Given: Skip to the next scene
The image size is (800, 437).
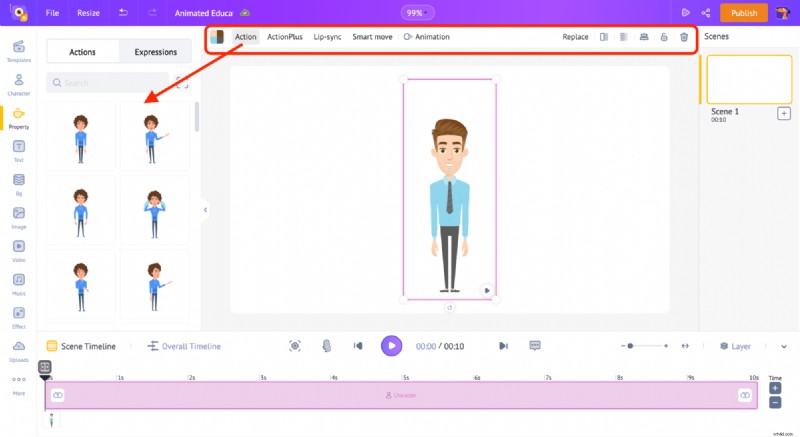Looking at the screenshot, I should 504,346.
